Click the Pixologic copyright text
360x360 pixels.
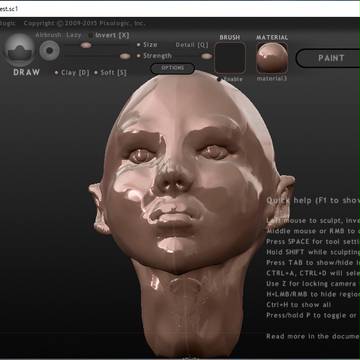[x=85, y=24]
